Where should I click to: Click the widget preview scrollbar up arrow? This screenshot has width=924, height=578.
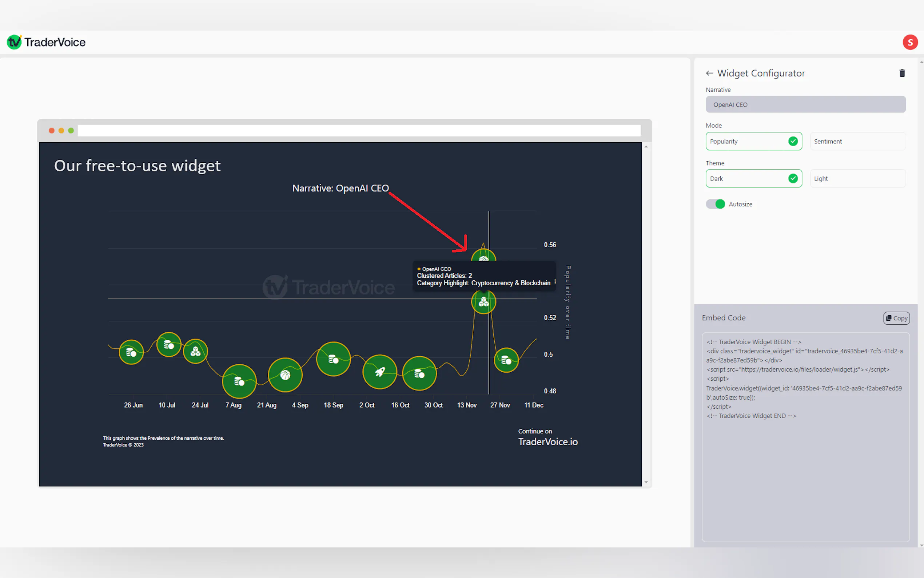646,147
